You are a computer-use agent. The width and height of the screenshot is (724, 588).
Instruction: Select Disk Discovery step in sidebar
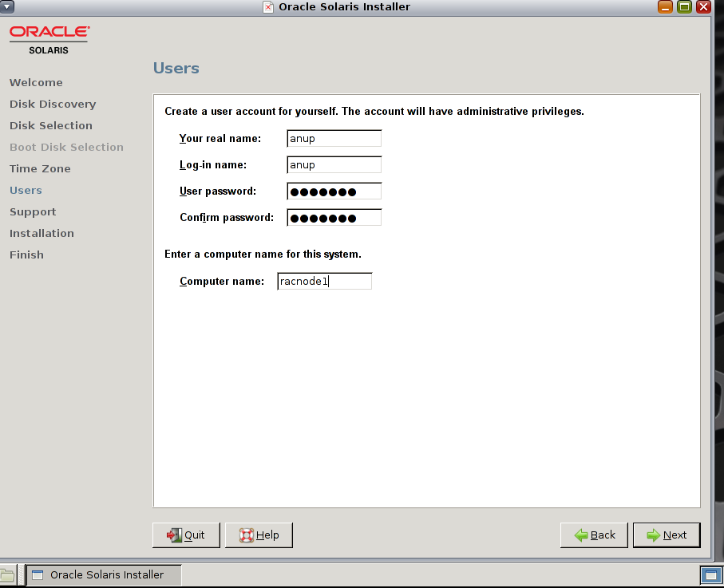53,105
